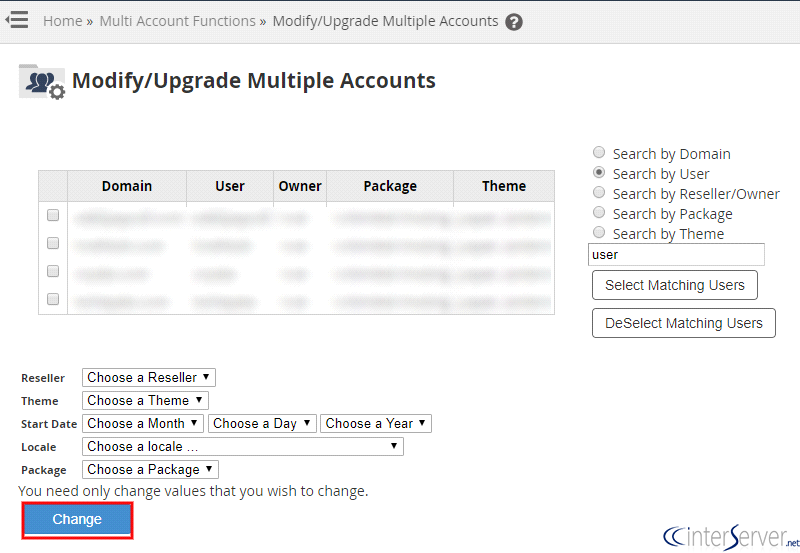Select Search by Package radio

[599, 212]
